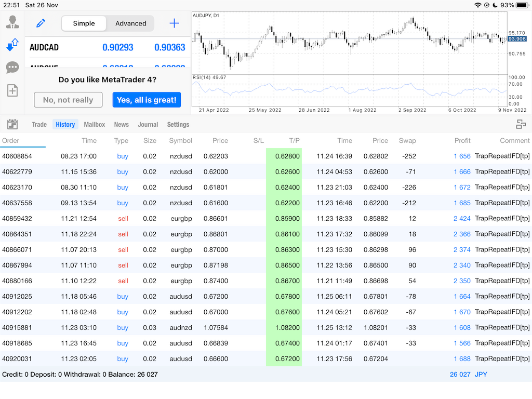
Task: Select order 40637558
Action: [x=266, y=203]
